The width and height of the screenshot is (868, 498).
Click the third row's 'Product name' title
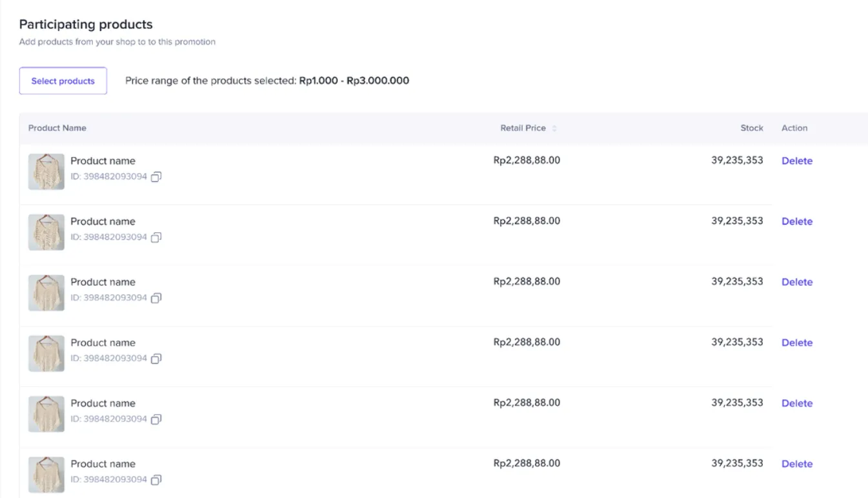click(103, 282)
